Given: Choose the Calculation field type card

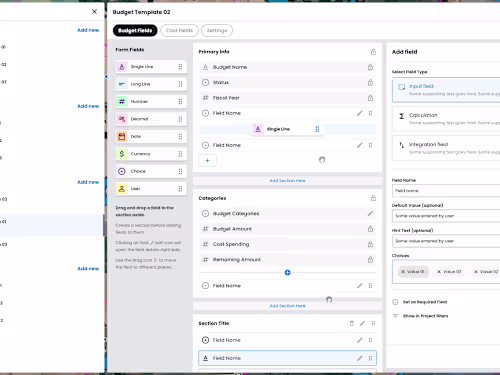Looking at the screenshot, I should [446, 119].
